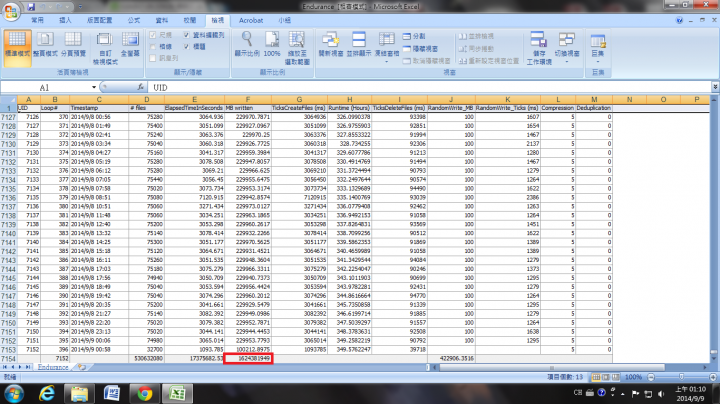The width and height of the screenshot is (720, 404).
Task: Insert a new worksheet tab icon
Action: [82, 367]
